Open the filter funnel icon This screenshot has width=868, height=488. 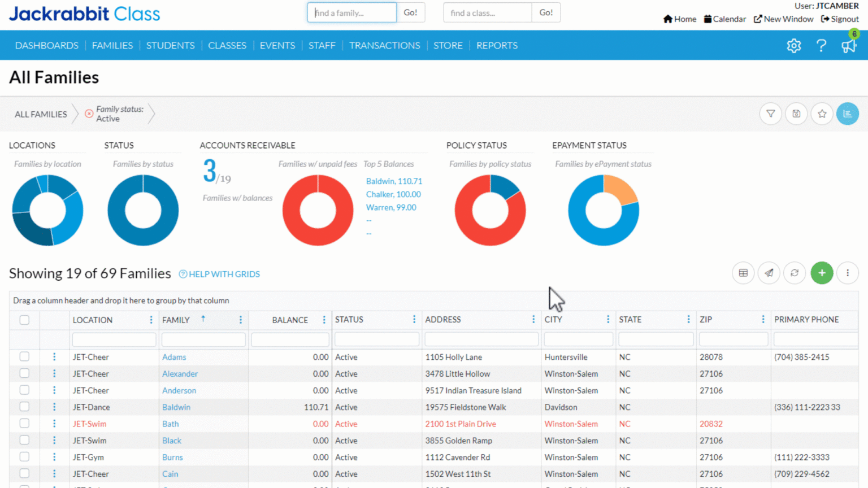pos(770,114)
